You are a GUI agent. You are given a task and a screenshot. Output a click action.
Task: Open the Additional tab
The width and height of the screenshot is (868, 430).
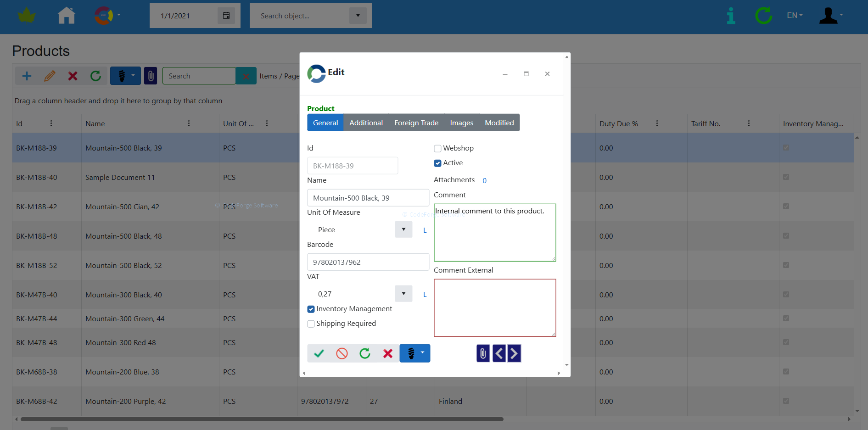point(366,123)
